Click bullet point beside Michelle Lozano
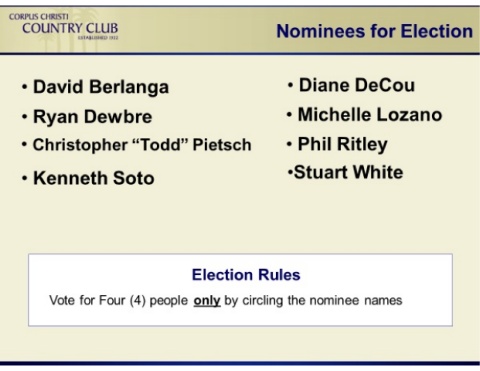Viewport: 480px width, 371px height. click(289, 115)
